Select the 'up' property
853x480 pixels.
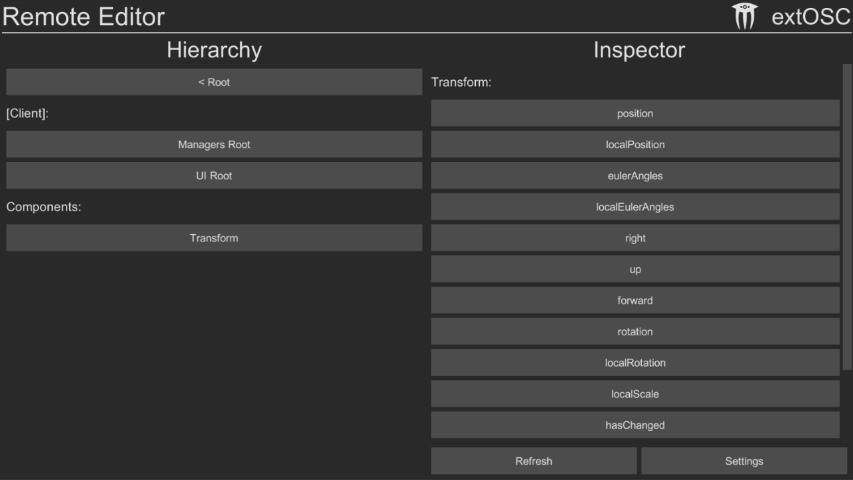635,269
